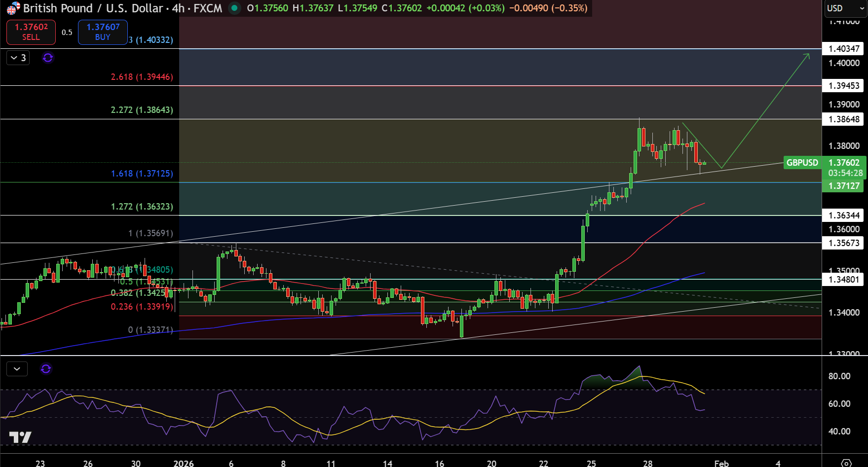The width and height of the screenshot is (868, 467).
Task: Click the 1.37127 blue price axis label
Action: tap(844, 186)
